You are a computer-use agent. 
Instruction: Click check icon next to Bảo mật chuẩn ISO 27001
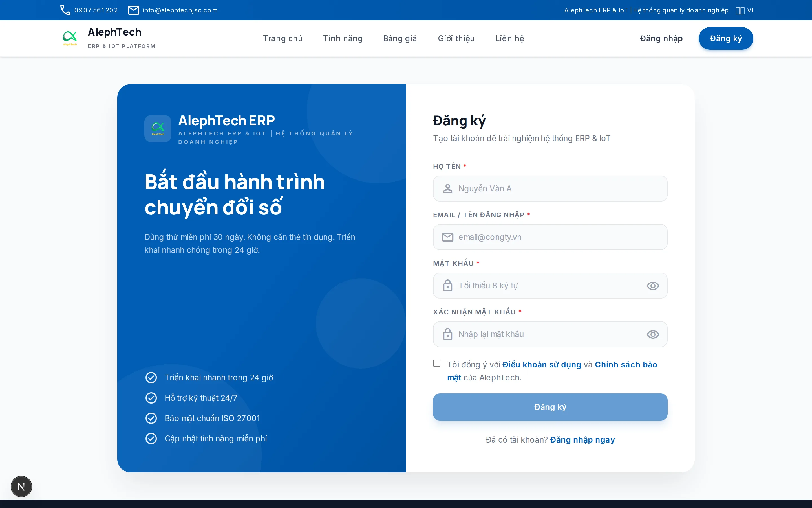pyautogui.click(x=151, y=418)
